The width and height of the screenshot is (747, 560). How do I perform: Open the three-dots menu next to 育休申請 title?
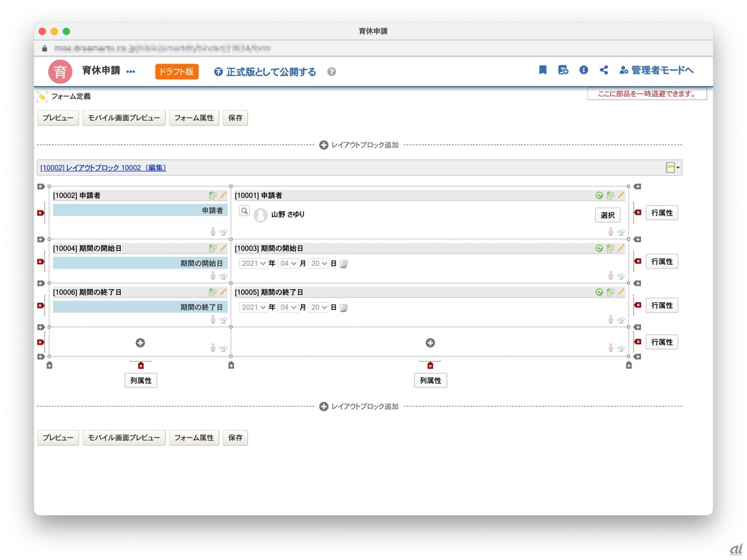click(x=131, y=72)
